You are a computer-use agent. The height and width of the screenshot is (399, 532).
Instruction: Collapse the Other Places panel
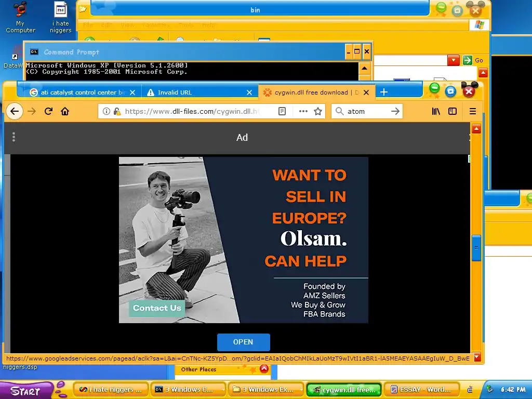(x=264, y=369)
